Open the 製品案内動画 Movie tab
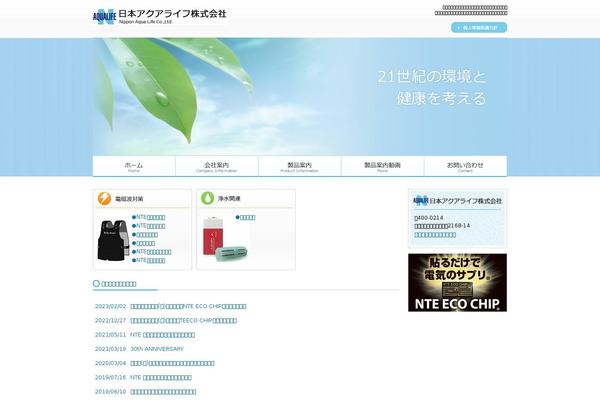The width and height of the screenshot is (600, 400). click(383, 166)
